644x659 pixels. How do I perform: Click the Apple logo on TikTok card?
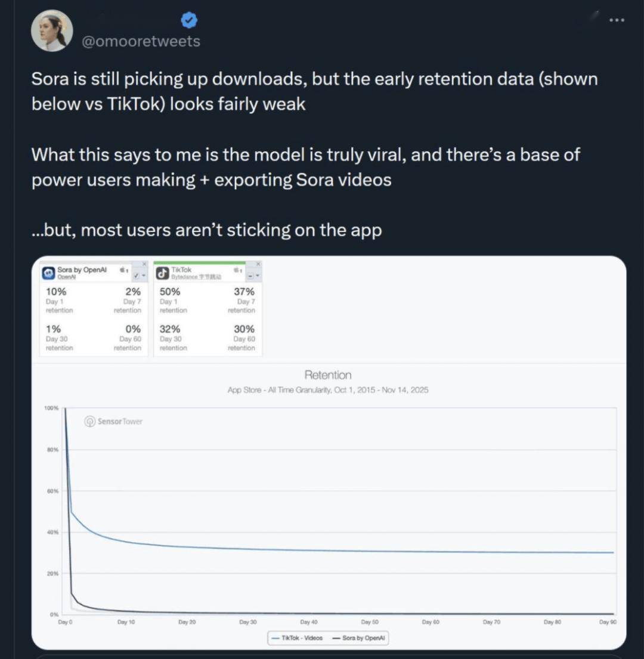pos(237,270)
